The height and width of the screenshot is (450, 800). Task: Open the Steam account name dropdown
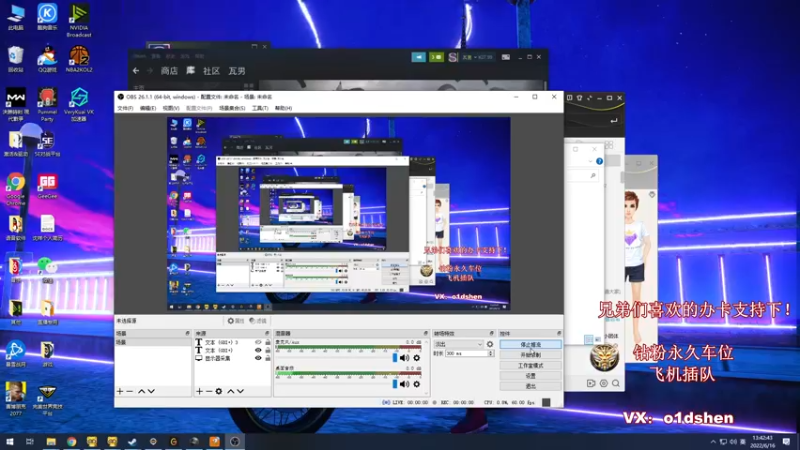tap(477, 57)
